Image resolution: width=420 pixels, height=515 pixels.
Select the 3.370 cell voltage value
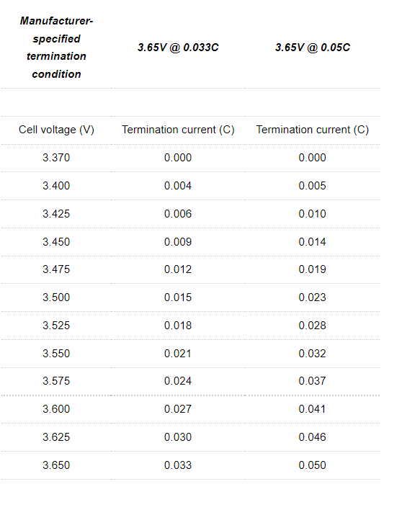click(56, 158)
